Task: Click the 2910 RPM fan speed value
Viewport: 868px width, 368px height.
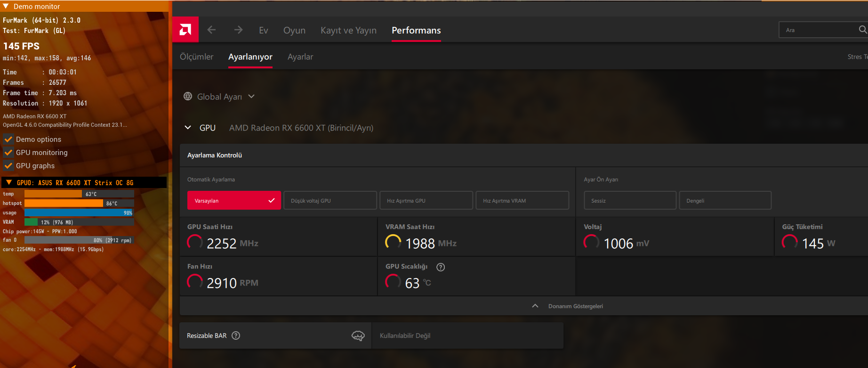Action: click(x=233, y=283)
